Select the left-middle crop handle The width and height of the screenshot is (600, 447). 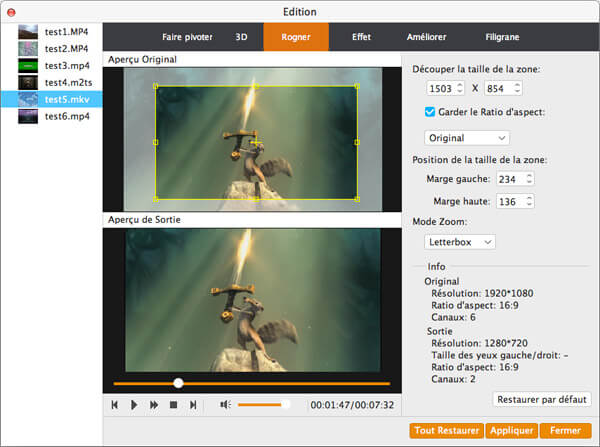coord(155,142)
